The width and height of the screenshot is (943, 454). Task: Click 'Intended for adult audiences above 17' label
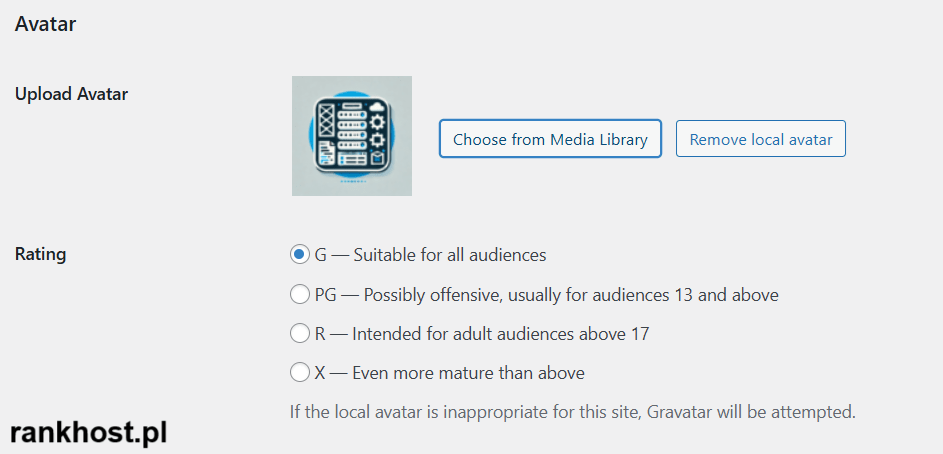[500, 334]
